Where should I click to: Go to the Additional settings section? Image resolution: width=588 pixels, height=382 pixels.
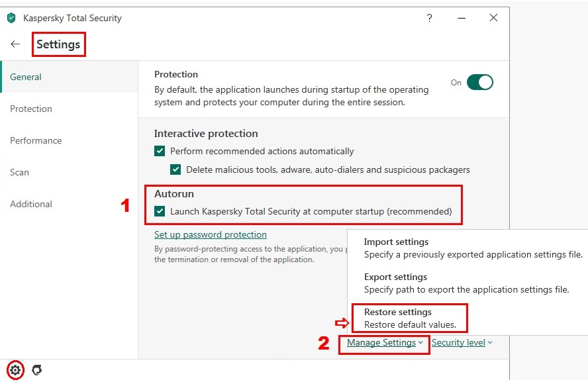click(31, 204)
